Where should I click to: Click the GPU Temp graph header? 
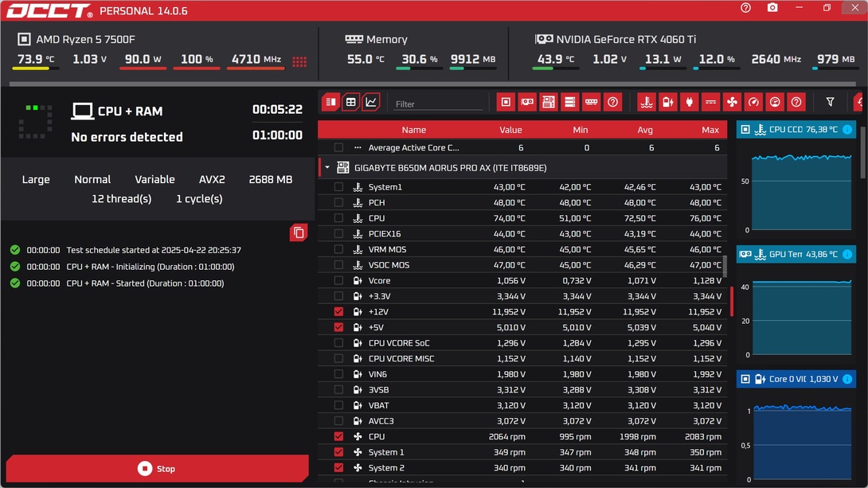tap(796, 254)
